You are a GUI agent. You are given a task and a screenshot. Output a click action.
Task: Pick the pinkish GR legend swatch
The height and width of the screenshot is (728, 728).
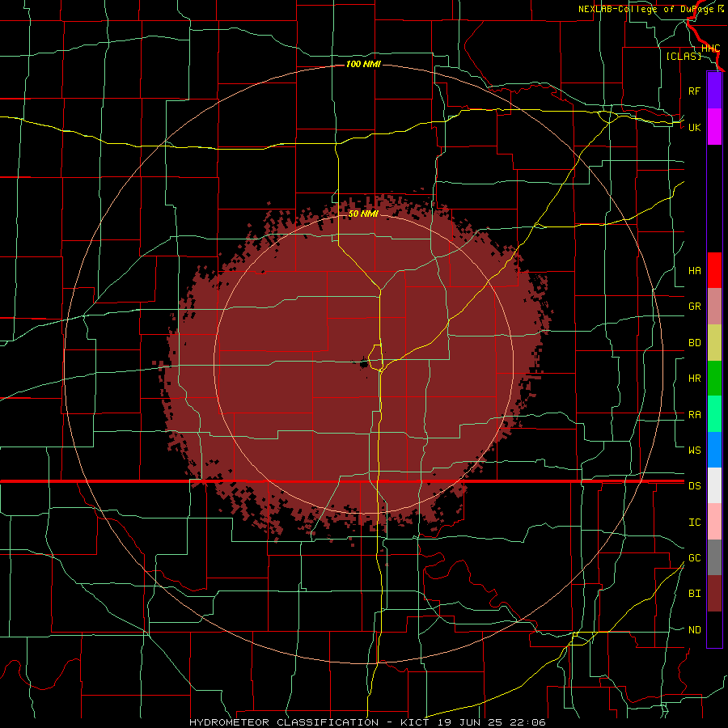[714, 307]
